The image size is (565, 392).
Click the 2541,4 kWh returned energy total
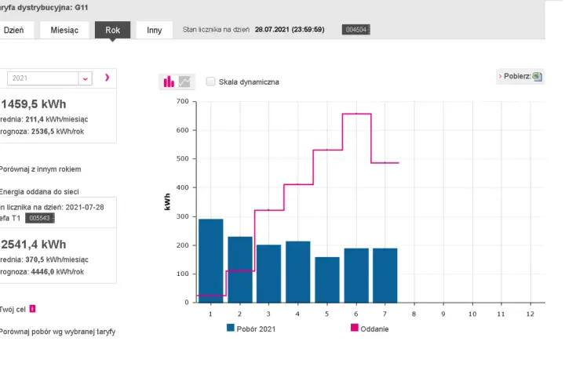coord(34,245)
